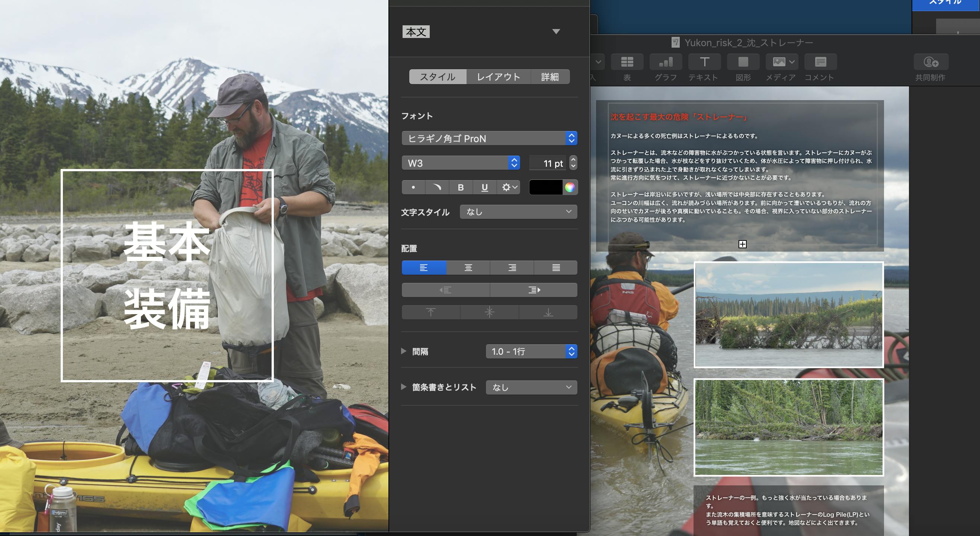Viewport: 980px width, 536px height.
Task: Click the Shape (図形) toolbar icon
Action: point(743,62)
